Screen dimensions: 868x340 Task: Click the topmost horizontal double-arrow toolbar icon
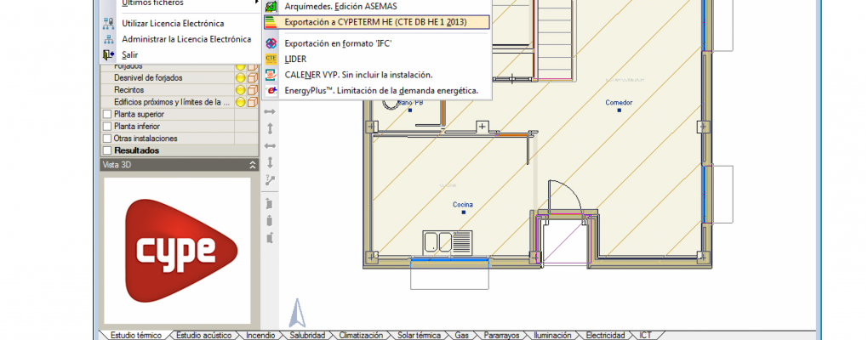[x=270, y=111]
